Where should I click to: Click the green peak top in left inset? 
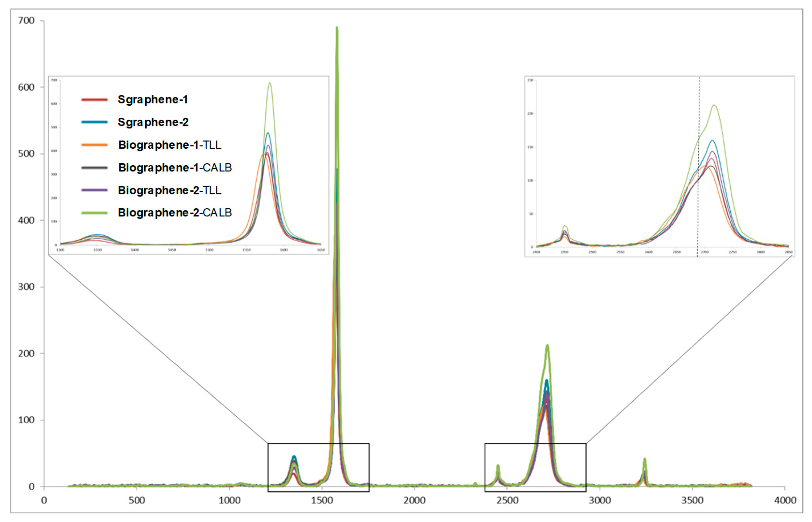pos(270,83)
